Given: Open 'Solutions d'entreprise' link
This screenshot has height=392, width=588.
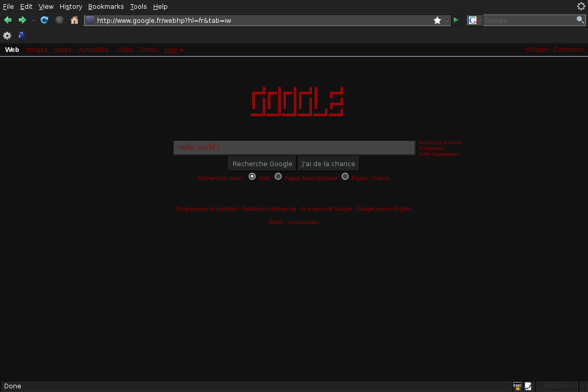Looking at the screenshot, I should [269, 209].
